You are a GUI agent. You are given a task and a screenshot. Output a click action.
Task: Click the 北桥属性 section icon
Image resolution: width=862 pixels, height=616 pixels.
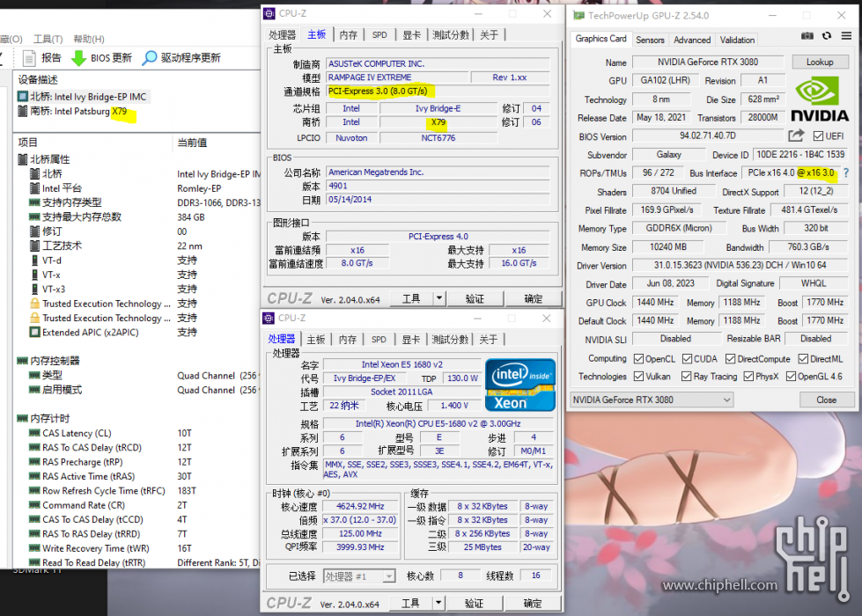point(23,159)
